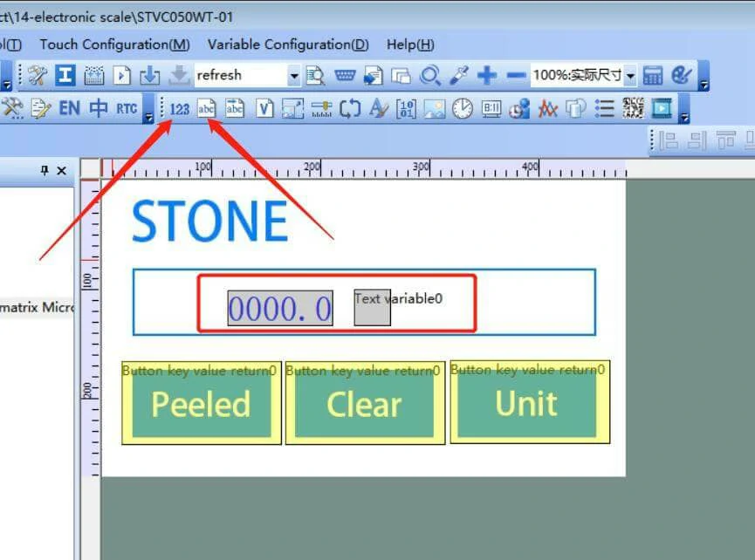
Task: Click the blue I-beam icon in toolbar
Action: click(x=65, y=75)
